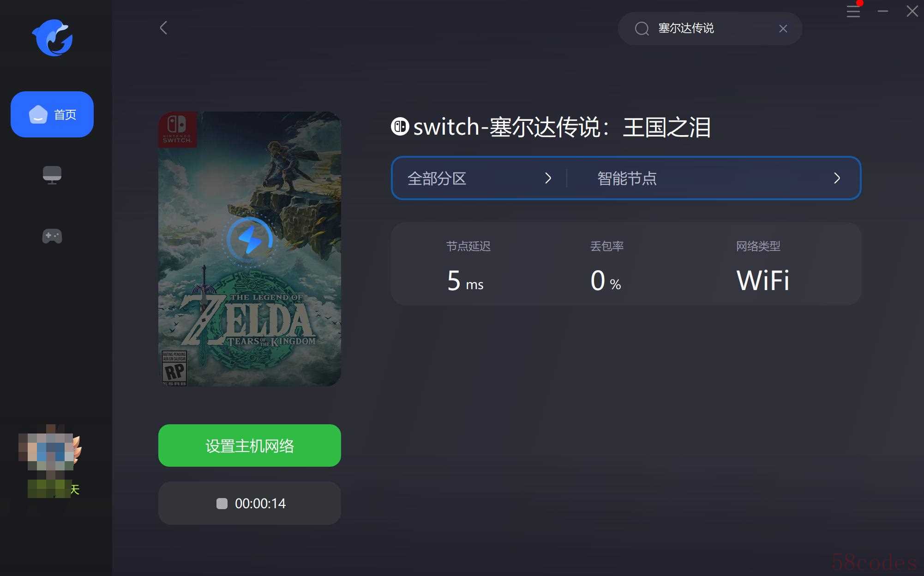Expand the 智能节点 node selector

tap(714, 178)
